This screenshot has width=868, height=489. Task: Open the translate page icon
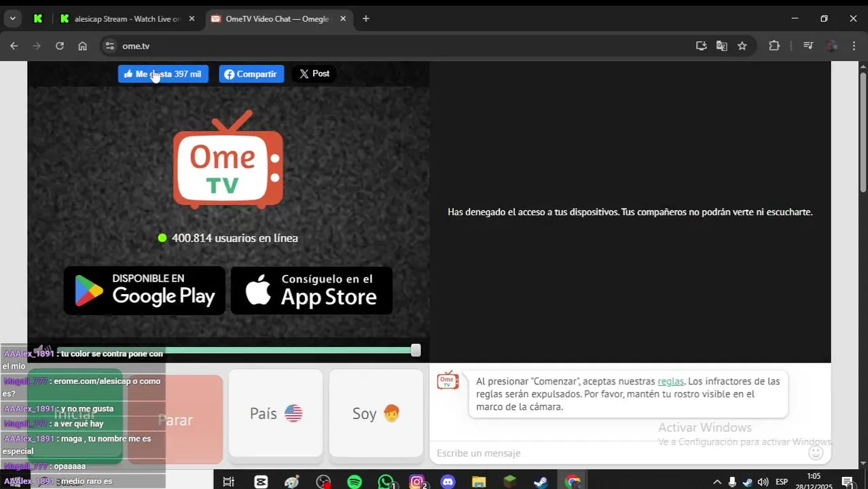point(722,46)
